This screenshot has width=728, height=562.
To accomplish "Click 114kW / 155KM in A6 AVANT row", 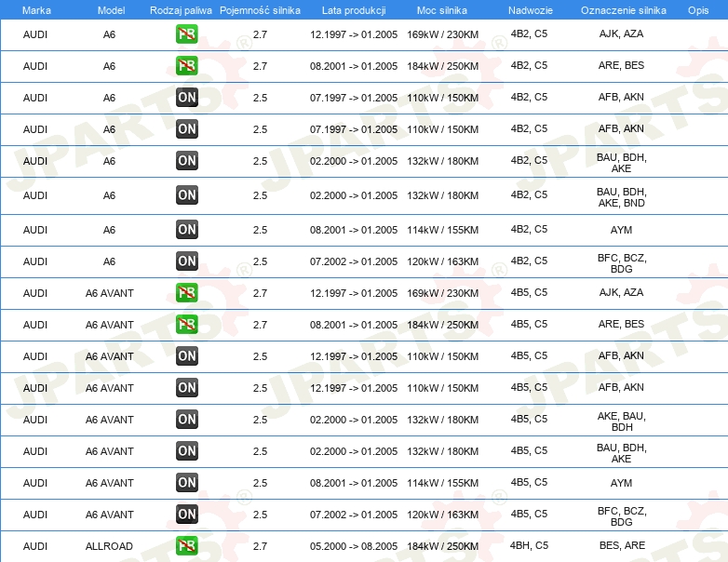I will 442,483.
